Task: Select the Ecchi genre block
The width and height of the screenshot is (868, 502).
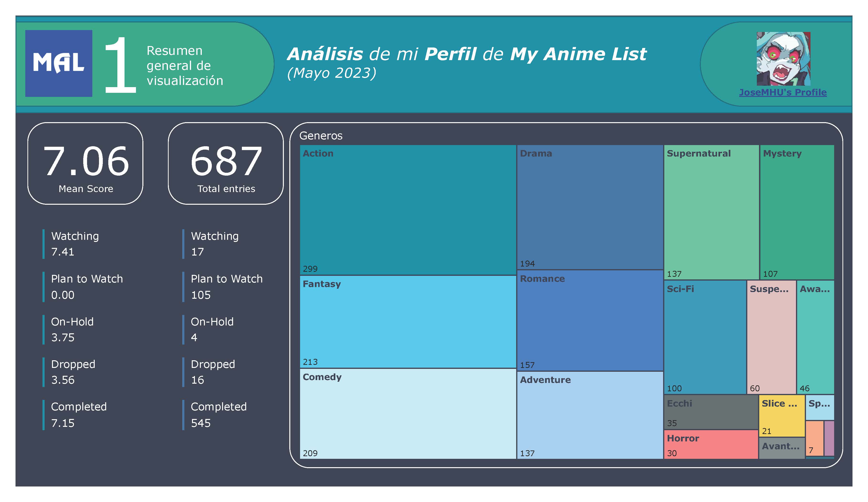Action: (x=711, y=412)
